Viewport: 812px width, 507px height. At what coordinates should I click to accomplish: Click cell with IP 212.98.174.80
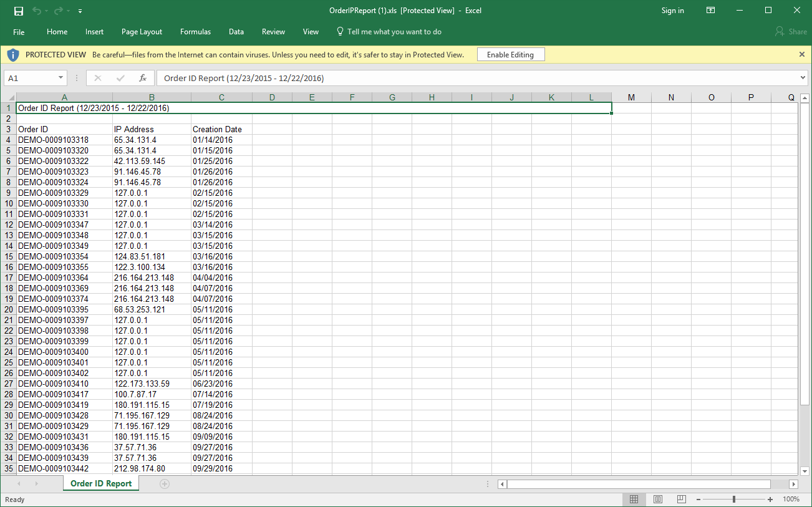[152, 468]
